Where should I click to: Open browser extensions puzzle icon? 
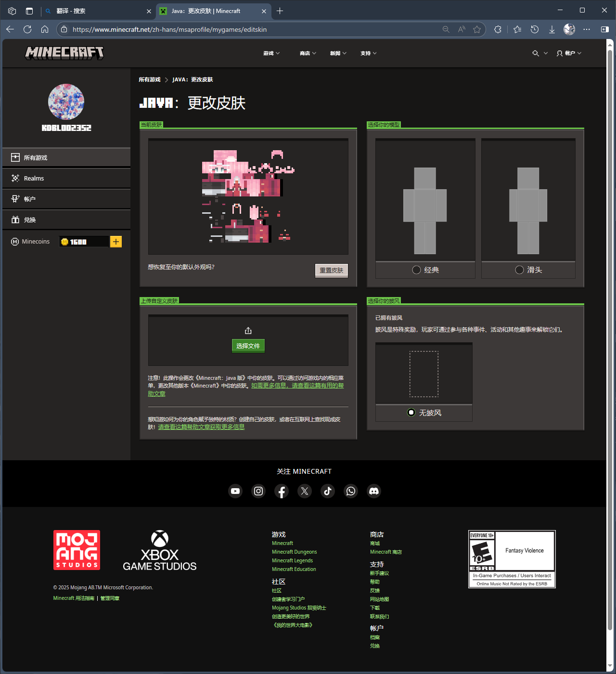498,29
